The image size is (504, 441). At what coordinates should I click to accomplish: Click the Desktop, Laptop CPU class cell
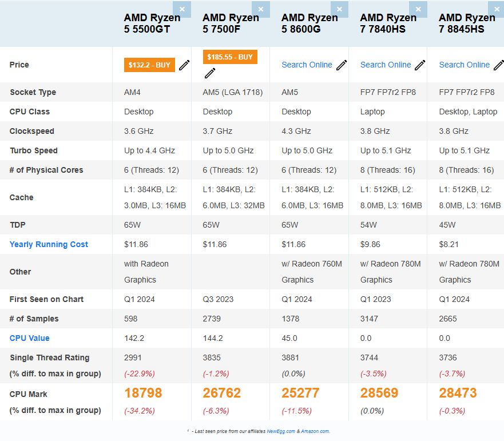click(468, 112)
